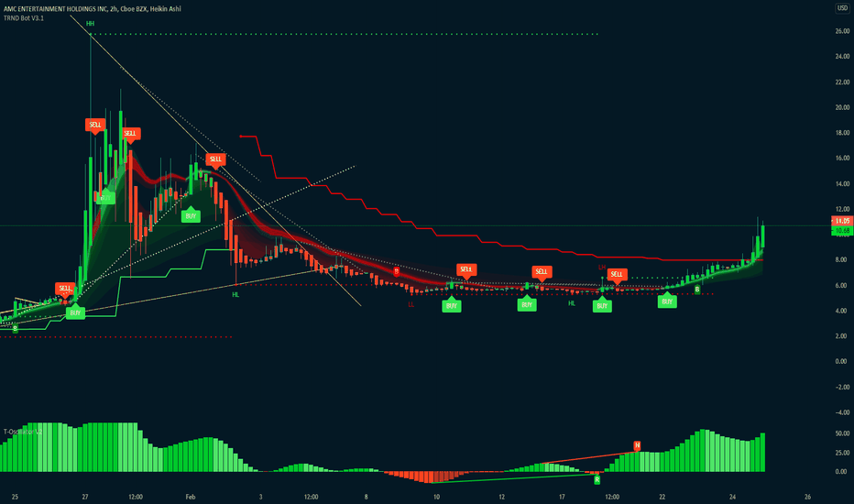Click the 26 date on the time axis
This screenshot has width=854, height=504.
[807, 497]
